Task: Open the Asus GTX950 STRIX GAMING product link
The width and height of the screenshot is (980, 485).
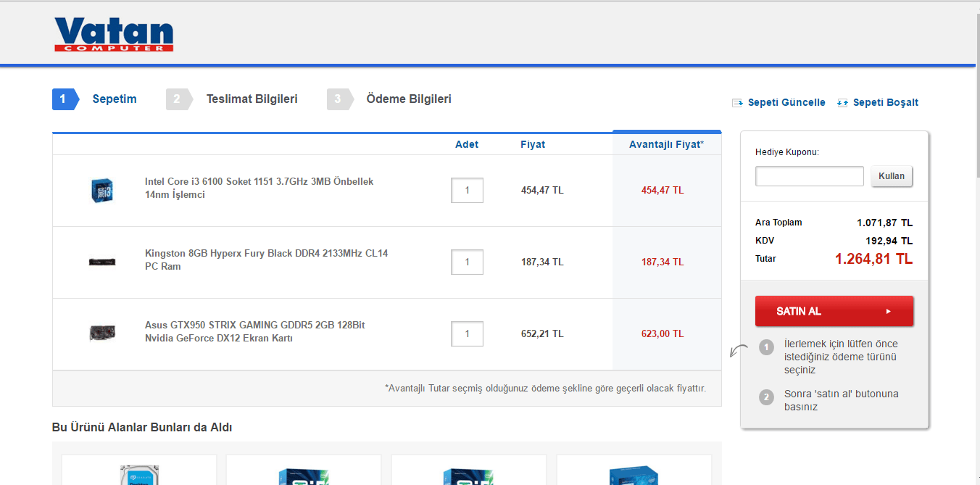Action: (x=254, y=332)
